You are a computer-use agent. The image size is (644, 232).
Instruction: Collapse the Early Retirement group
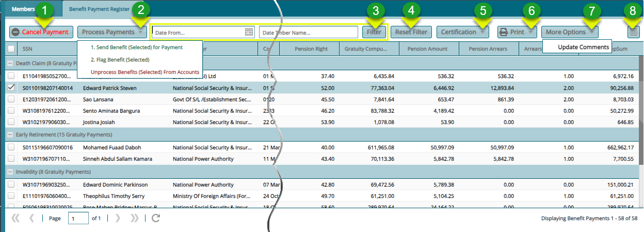[11, 135]
